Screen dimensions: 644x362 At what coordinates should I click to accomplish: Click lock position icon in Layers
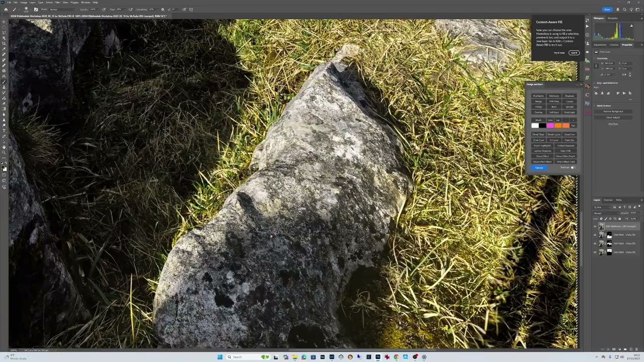610,219
